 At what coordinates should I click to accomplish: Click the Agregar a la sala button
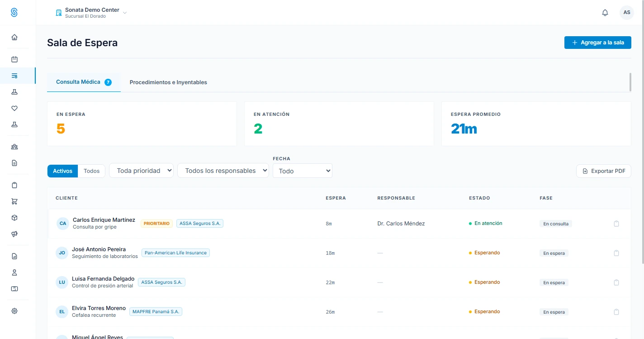pos(598,43)
